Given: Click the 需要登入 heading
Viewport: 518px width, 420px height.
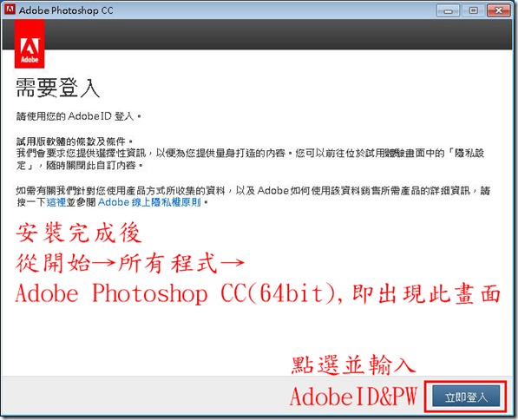Looking at the screenshot, I should [x=58, y=88].
